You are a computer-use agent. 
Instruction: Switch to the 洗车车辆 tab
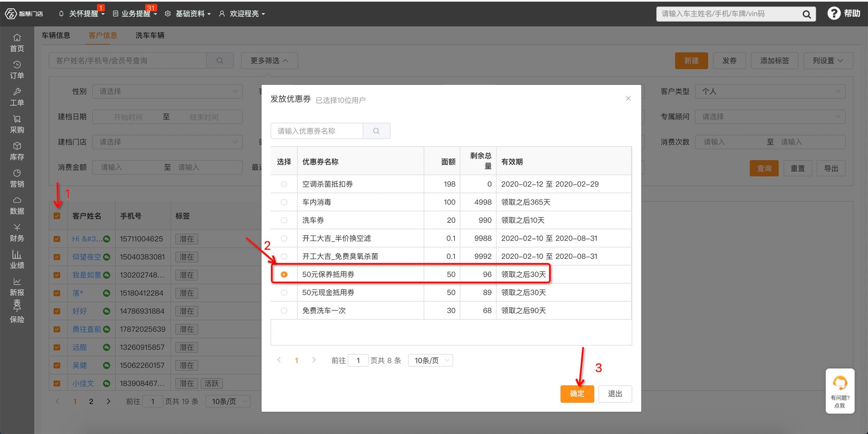150,35
